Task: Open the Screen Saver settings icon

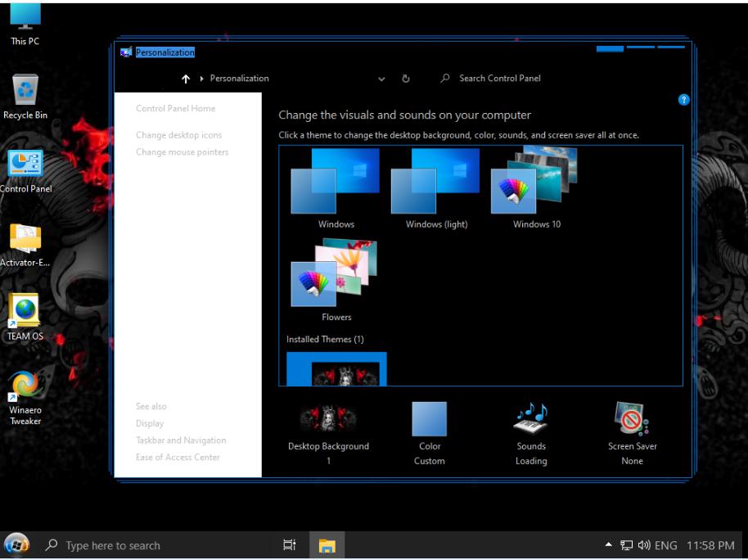Action: click(x=631, y=419)
